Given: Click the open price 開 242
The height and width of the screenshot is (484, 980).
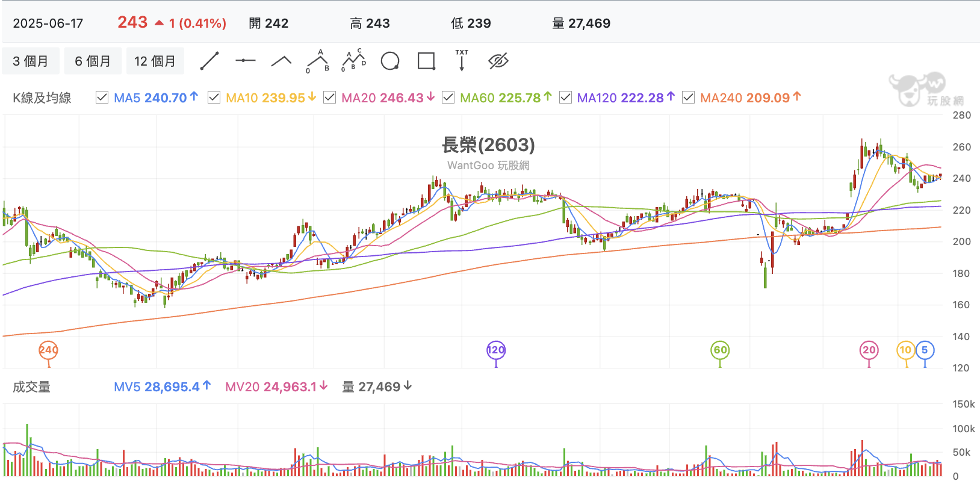Looking at the screenshot, I should tap(268, 23).
